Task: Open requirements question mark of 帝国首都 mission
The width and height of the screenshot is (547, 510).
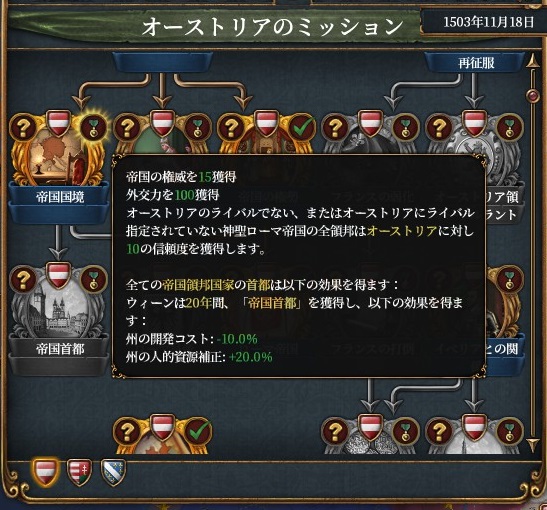Action: point(23,280)
